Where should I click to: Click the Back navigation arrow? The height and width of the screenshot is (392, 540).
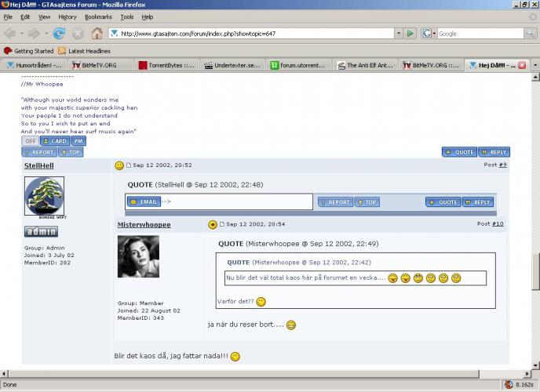tap(11, 34)
